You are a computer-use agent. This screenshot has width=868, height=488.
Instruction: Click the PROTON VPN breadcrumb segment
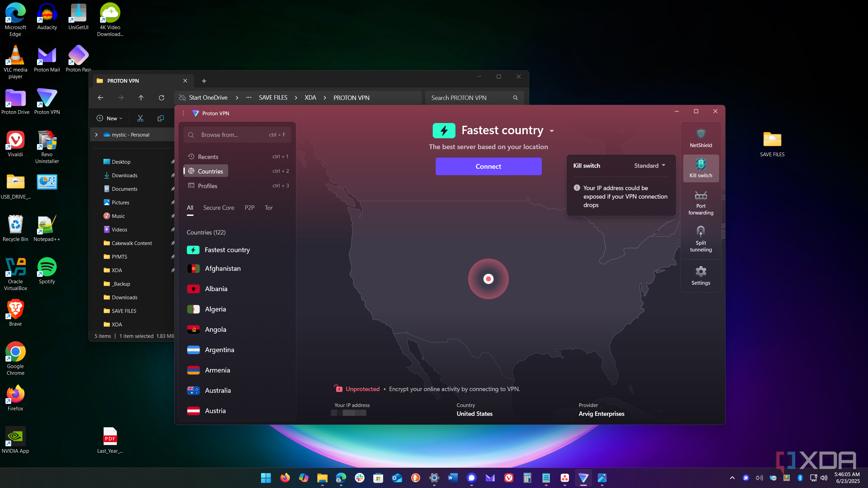point(351,98)
